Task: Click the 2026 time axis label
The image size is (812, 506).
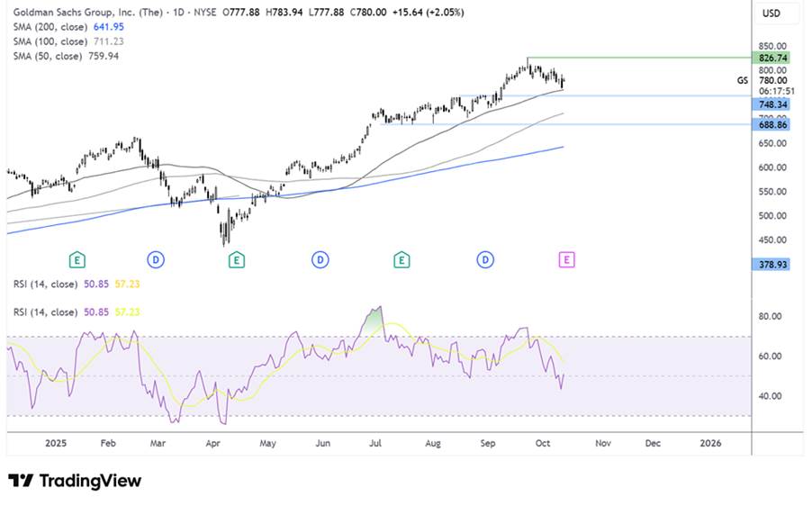Action: click(710, 443)
